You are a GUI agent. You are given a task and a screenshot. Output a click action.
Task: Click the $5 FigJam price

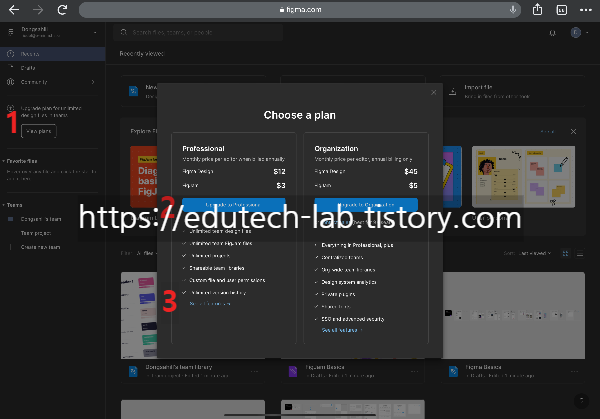pos(413,186)
